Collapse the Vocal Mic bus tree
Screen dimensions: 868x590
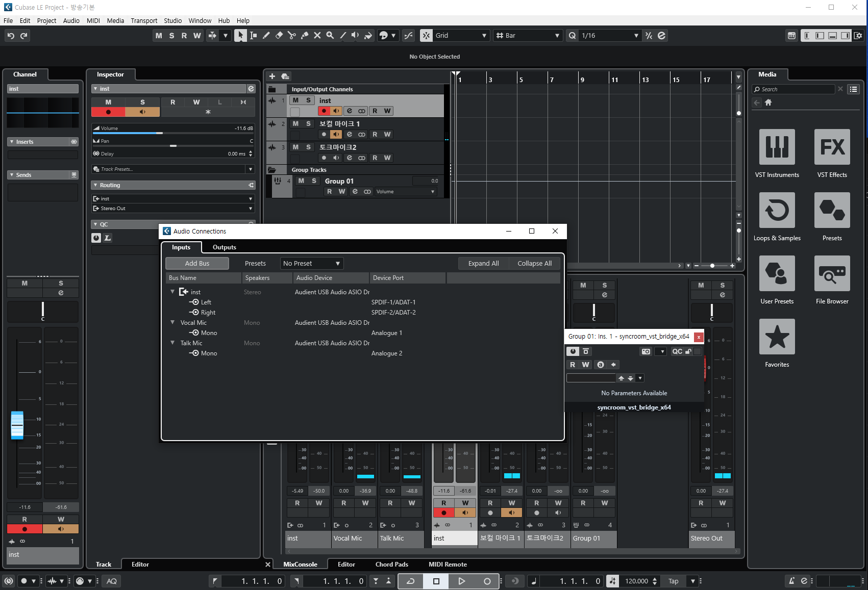[172, 322]
